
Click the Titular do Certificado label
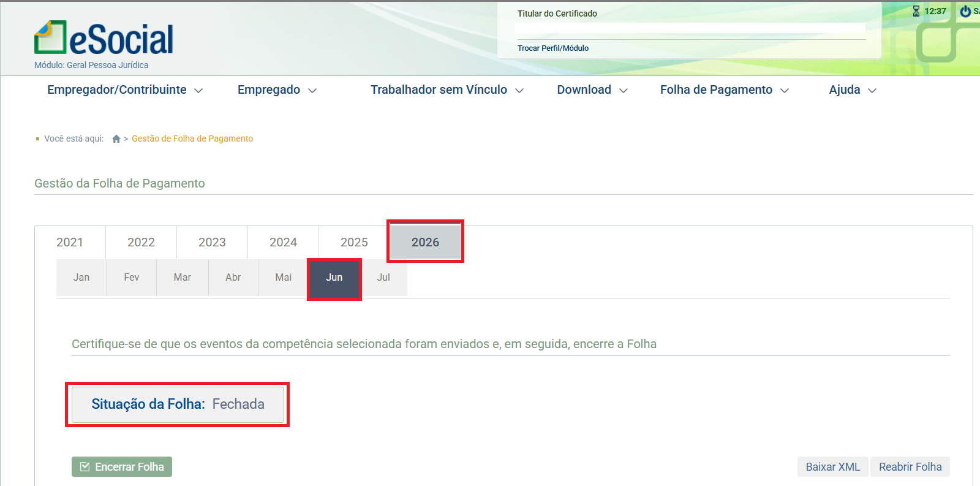557,13
